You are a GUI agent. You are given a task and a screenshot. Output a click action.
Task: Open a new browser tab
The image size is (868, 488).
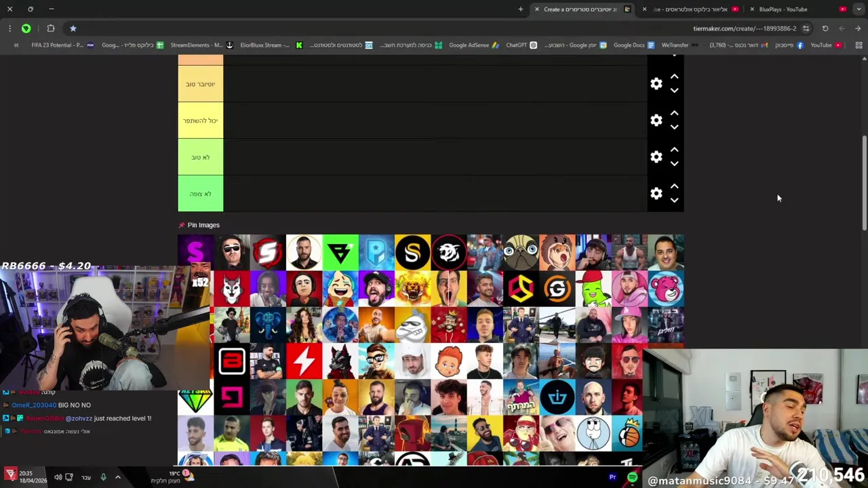[521, 9]
